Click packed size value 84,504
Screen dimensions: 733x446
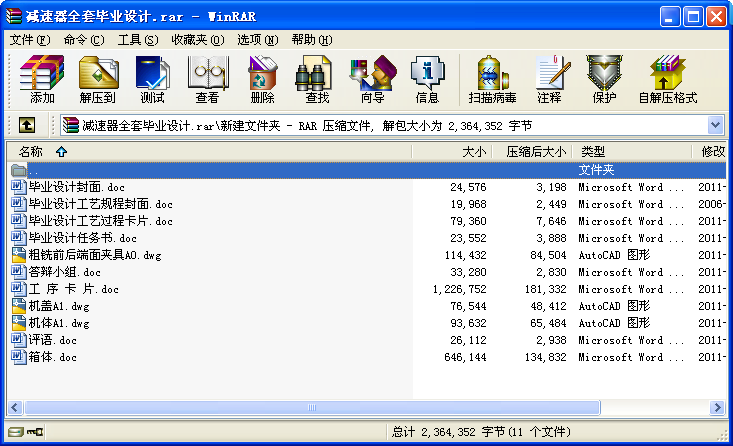tap(548, 255)
